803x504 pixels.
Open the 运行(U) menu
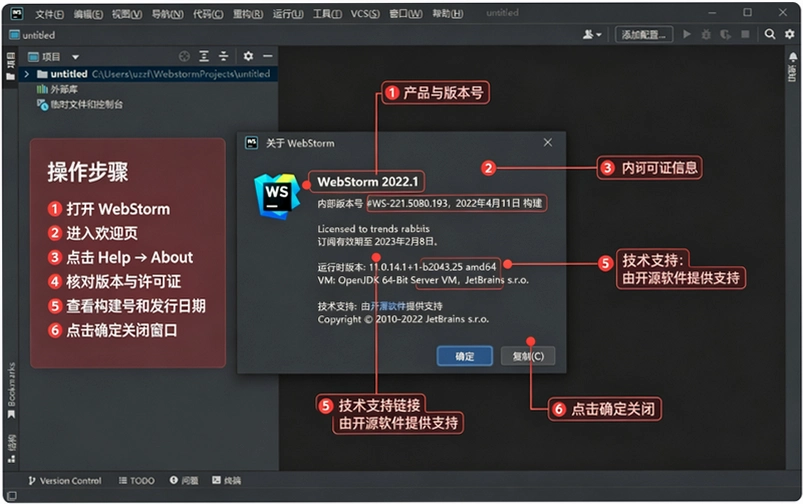point(288,14)
